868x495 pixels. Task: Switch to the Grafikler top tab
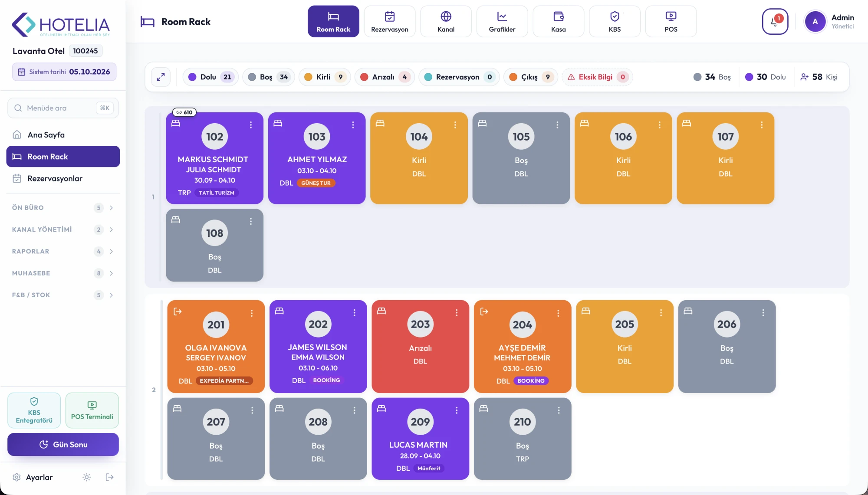point(502,21)
